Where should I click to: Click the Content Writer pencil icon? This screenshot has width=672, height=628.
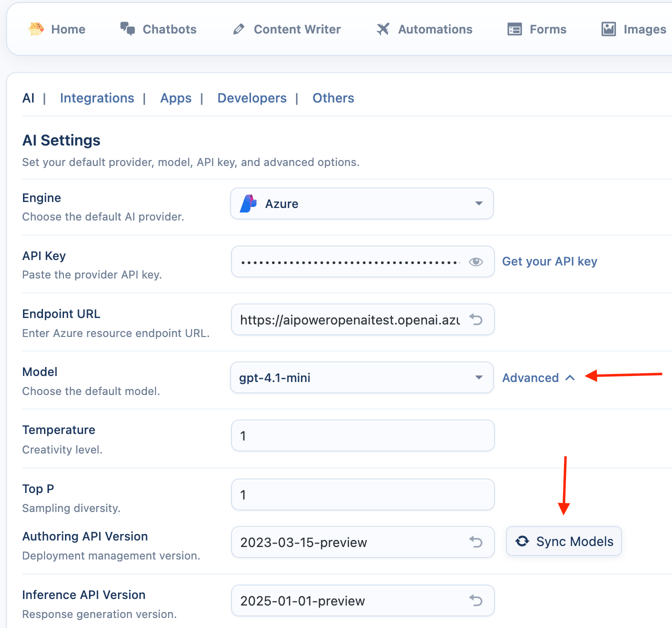[x=238, y=29]
